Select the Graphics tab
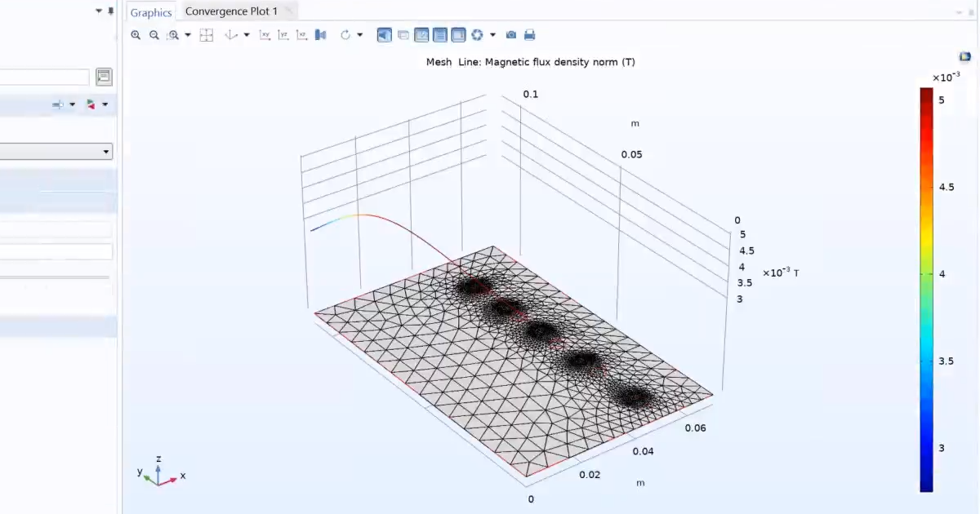 click(x=150, y=11)
